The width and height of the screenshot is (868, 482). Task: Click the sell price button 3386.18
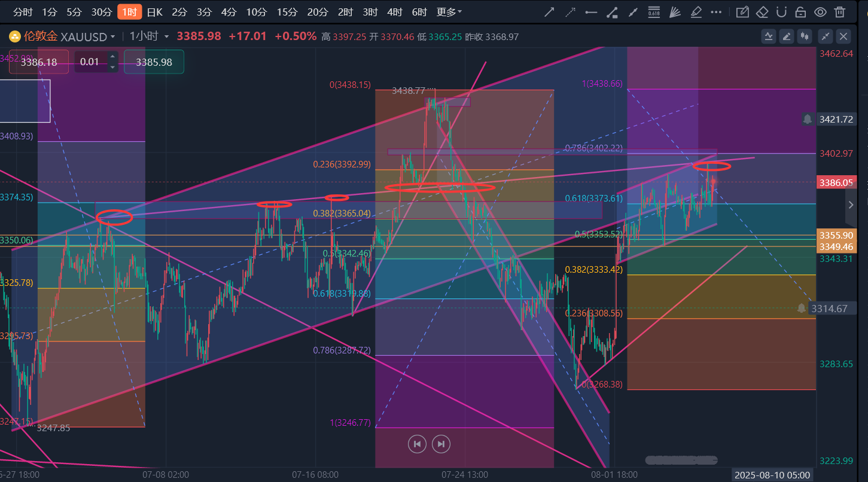[39, 62]
